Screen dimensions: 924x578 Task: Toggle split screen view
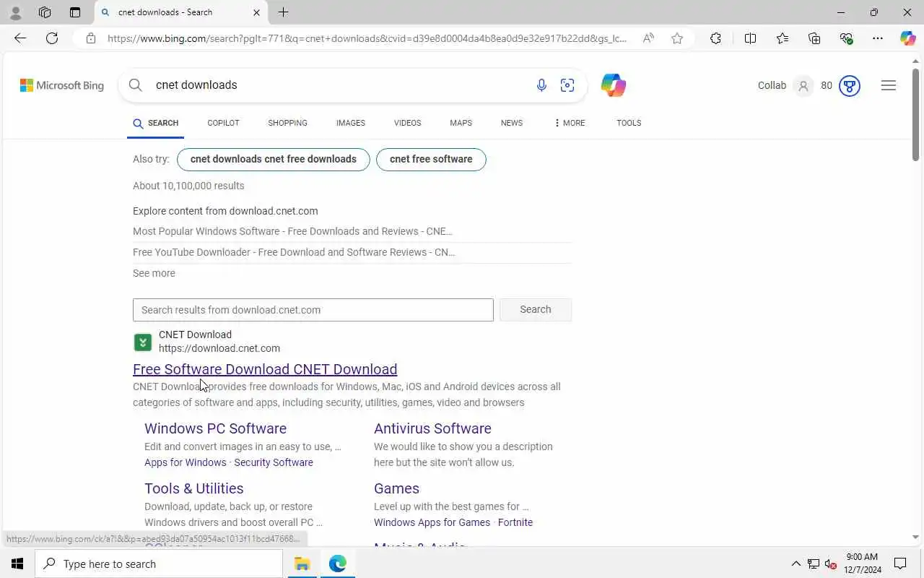[x=750, y=38]
